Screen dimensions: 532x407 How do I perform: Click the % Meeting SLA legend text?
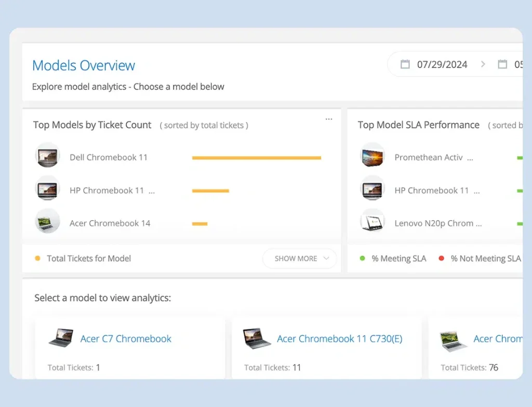click(x=399, y=259)
